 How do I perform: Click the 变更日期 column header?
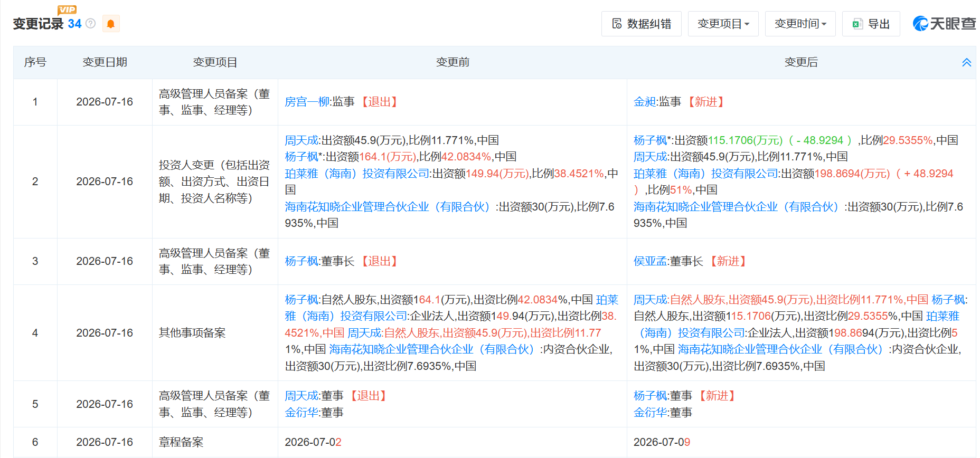105,62
